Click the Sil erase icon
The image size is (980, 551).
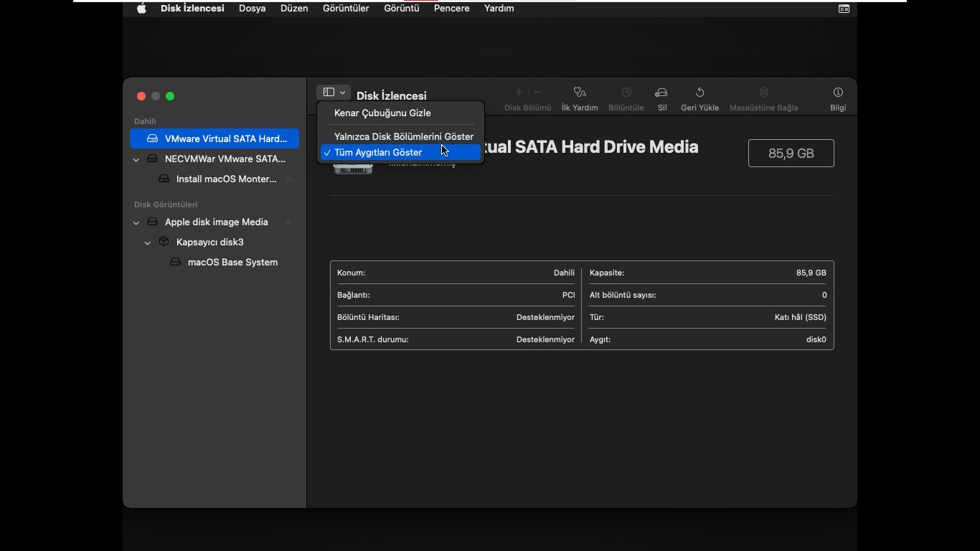[x=661, y=93]
